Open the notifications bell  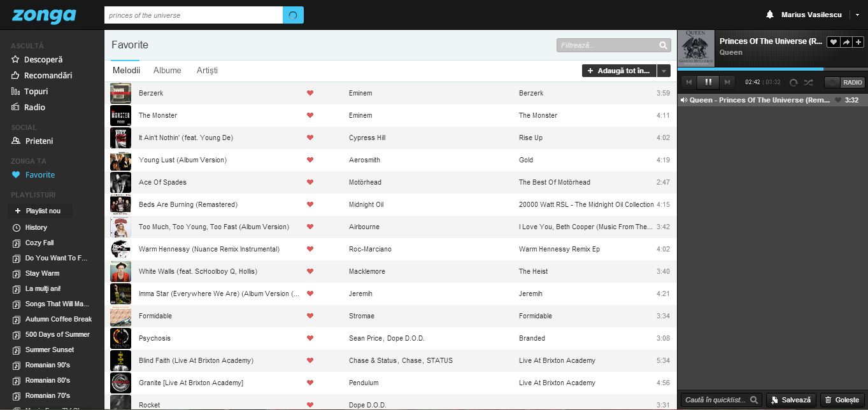(770, 15)
